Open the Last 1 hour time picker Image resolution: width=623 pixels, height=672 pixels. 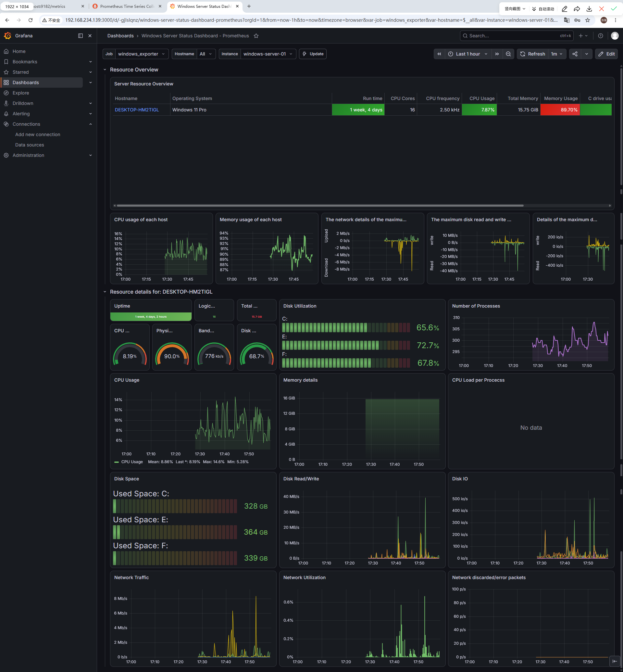pyautogui.click(x=468, y=54)
